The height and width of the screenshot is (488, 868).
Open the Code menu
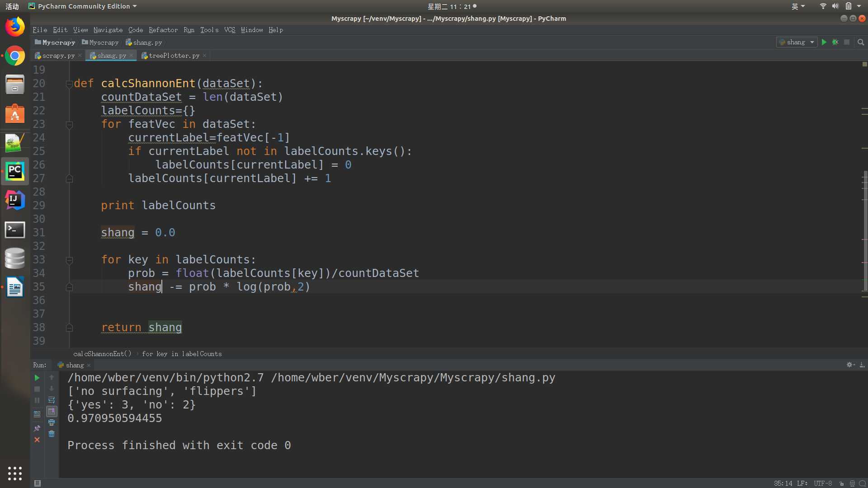[x=136, y=30]
